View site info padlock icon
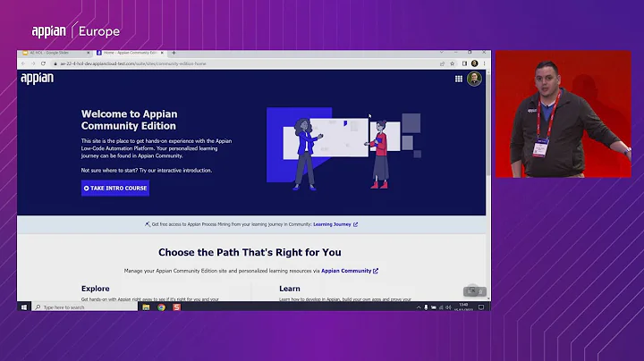Screen dimensions: 644x361 pyautogui.click(x=55, y=63)
